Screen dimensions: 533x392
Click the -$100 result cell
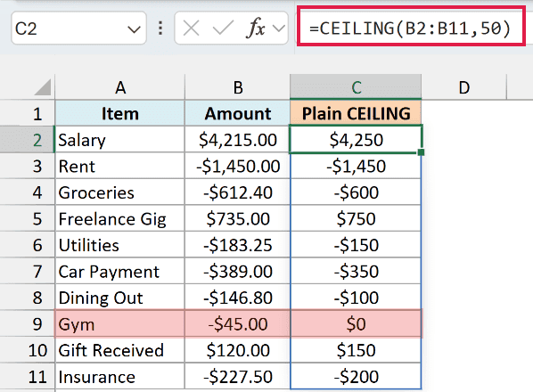coord(356,298)
